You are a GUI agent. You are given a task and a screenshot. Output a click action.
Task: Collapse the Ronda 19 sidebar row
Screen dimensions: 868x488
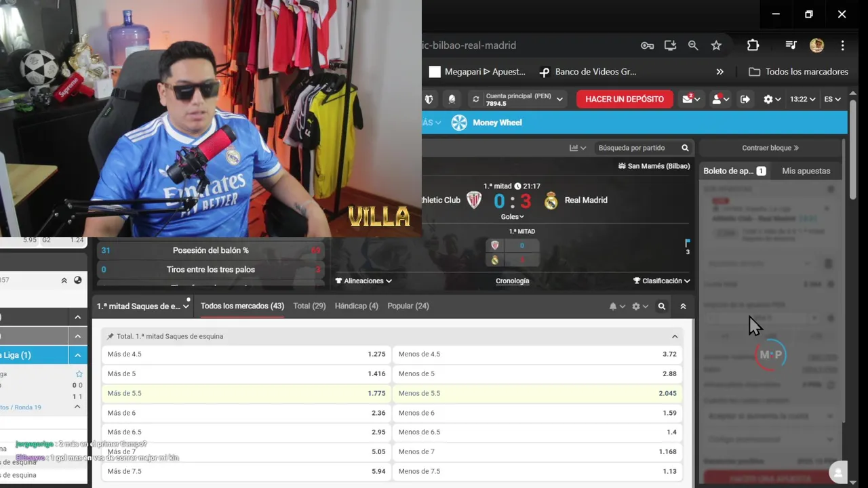(77, 407)
